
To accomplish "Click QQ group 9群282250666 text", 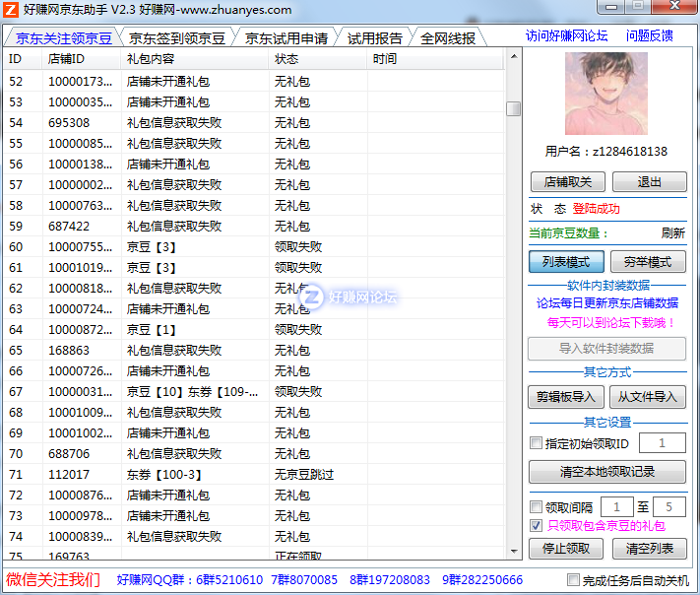I will point(482,580).
